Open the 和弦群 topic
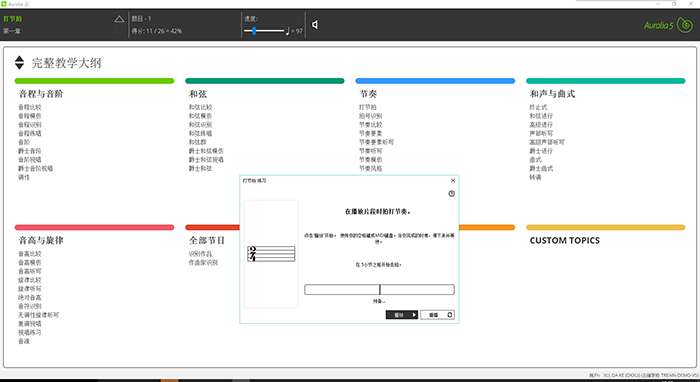The image size is (700, 382). 197,142
